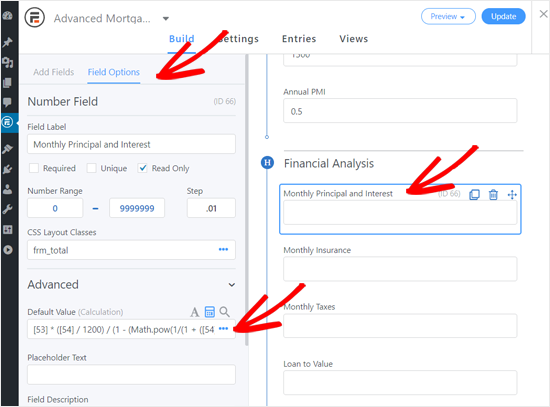Open the Formidable Forms logo in header
Screen dimensions: 550x407
(34, 17)
